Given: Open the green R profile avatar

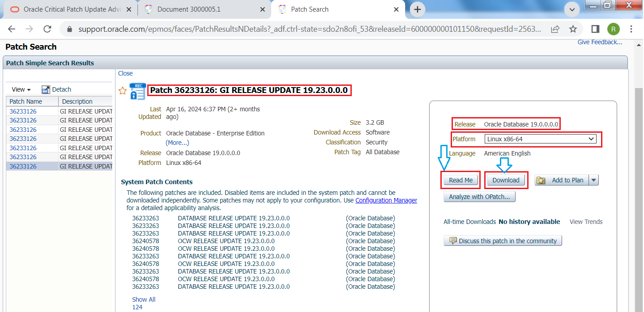Looking at the screenshot, I should [x=614, y=29].
